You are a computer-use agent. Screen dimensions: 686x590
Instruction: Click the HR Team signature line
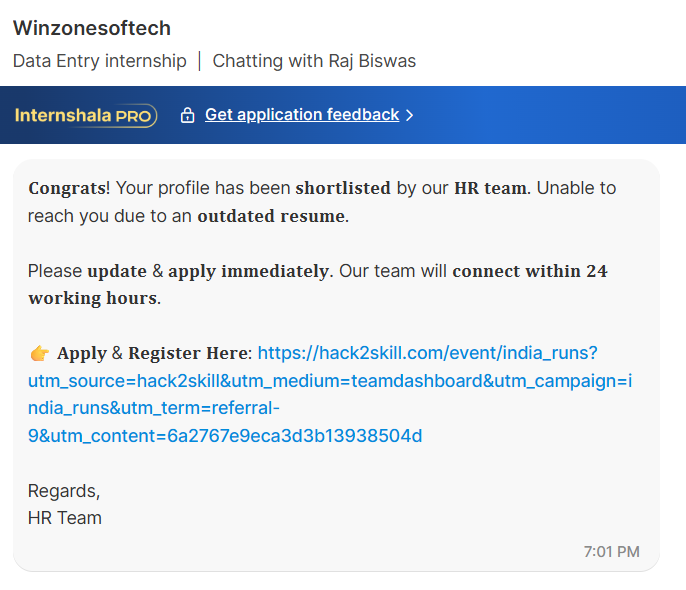65,518
